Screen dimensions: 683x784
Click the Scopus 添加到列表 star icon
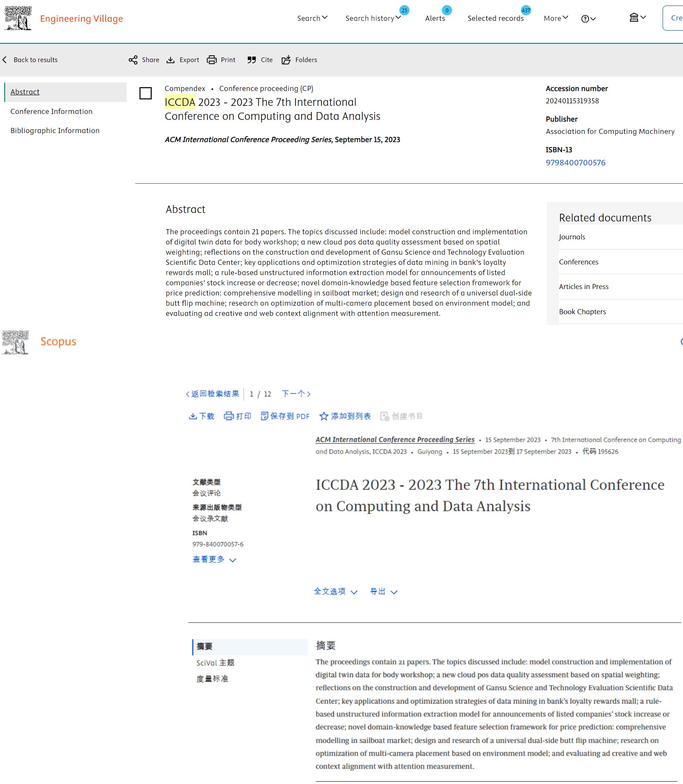[x=324, y=416]
